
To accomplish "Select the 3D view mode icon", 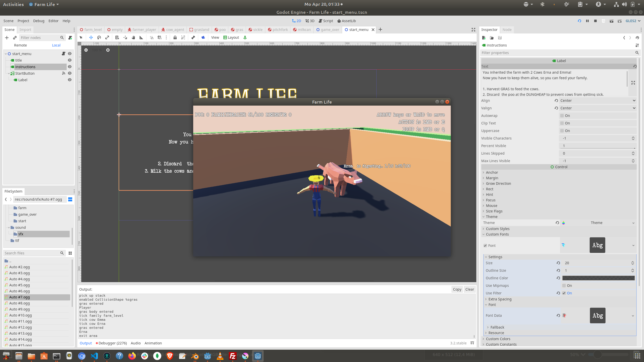I will point(310,21).
